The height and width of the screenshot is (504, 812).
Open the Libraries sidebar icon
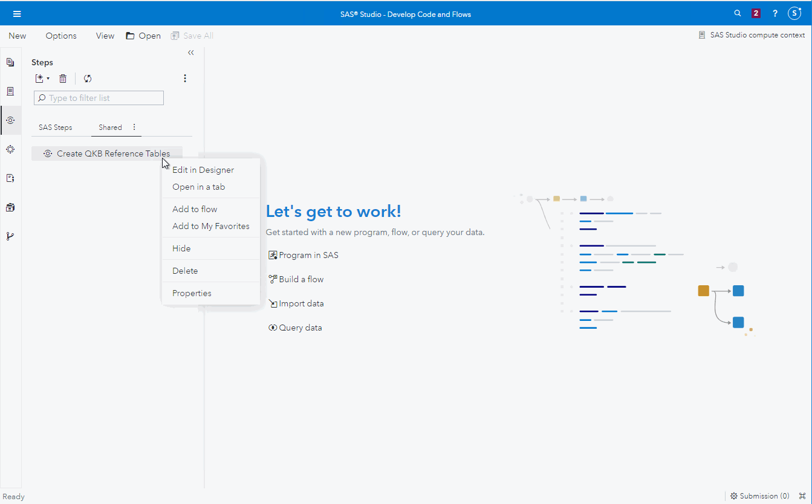(10, 207)
